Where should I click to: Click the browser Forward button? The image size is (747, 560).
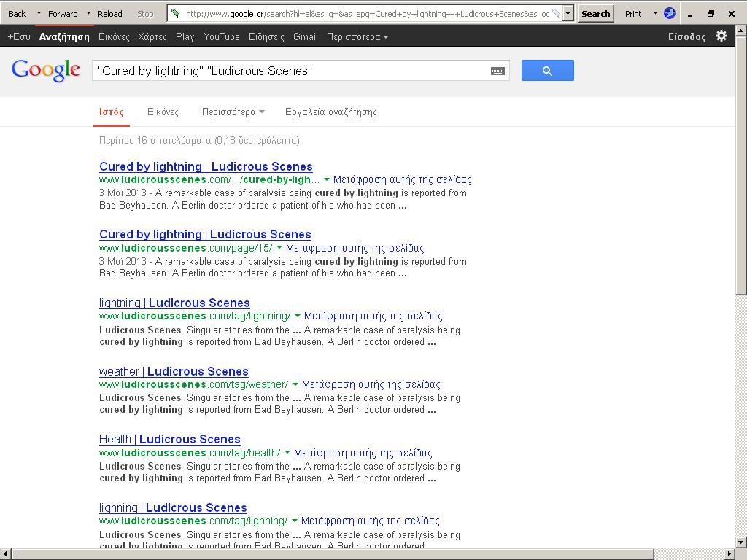(x=63, y=14)
